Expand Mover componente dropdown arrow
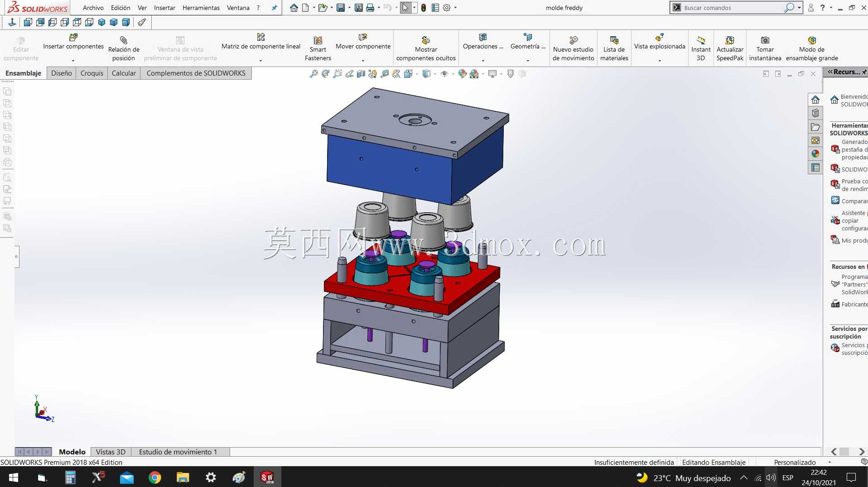 click(363, 61)
